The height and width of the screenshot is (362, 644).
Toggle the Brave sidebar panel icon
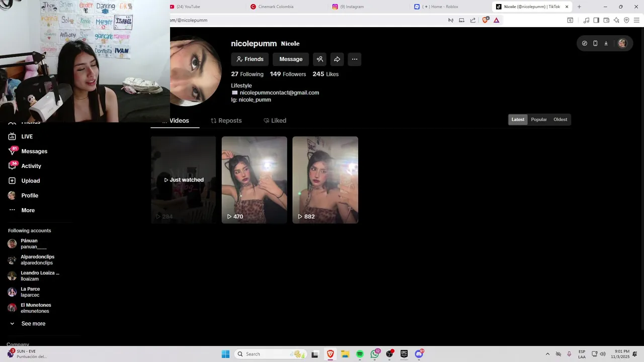[596, 20]
